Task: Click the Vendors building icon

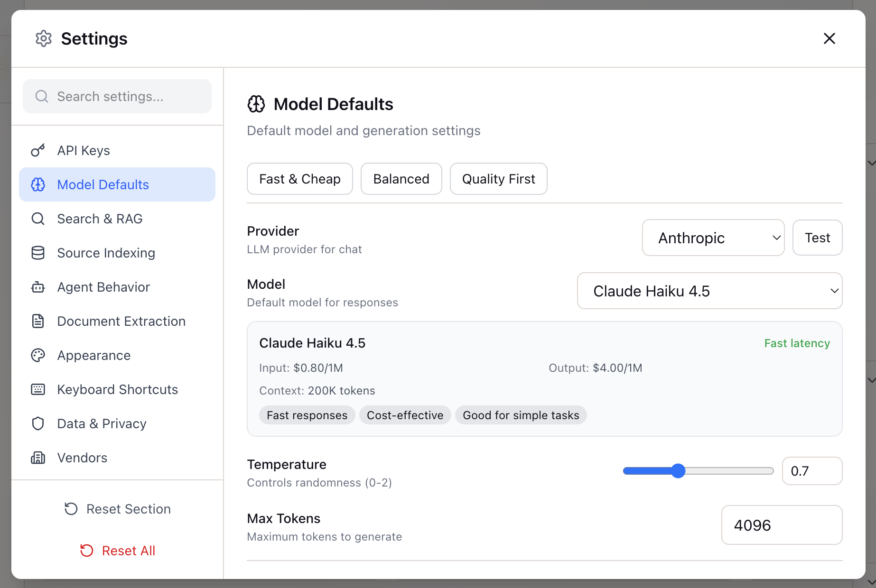Action: click(38, 458)
